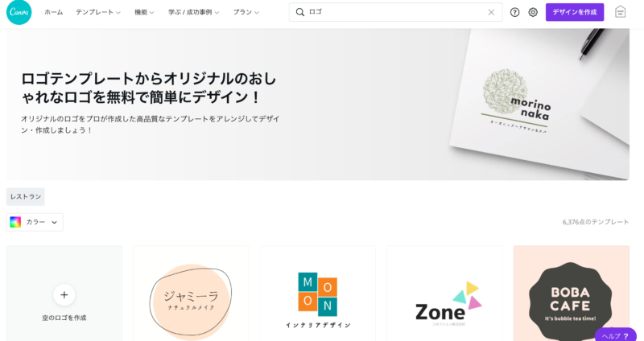644x341 pixels.
Task: Expand the カラー dropdown chevron
Action: (x=54, y=223)
